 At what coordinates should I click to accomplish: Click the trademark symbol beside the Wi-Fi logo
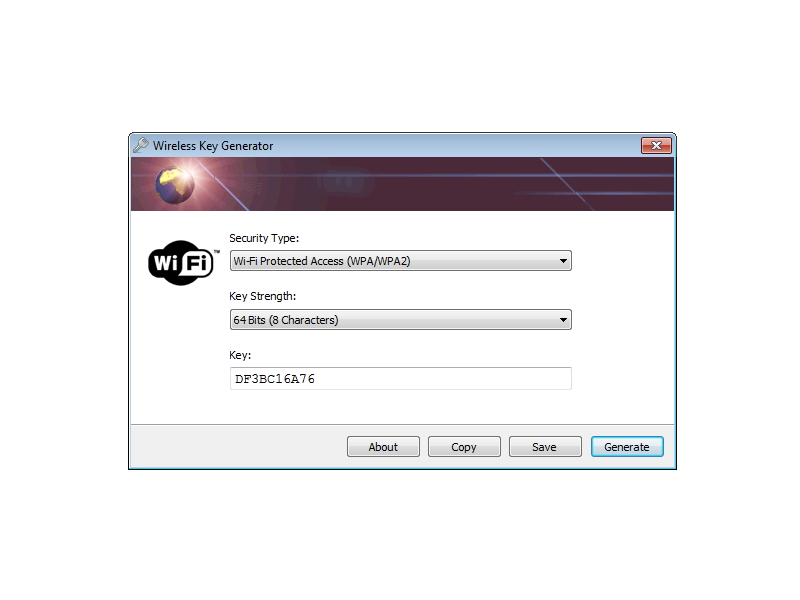(217, 252)
